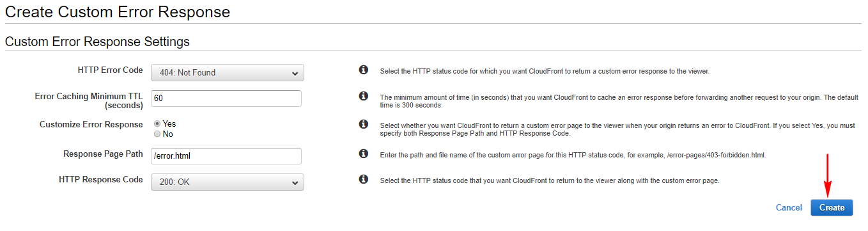The width and height of the screenshot is (868, 231).
Task: Show info for Error Caching Minimum TTL
Action: tap(363, 96)
